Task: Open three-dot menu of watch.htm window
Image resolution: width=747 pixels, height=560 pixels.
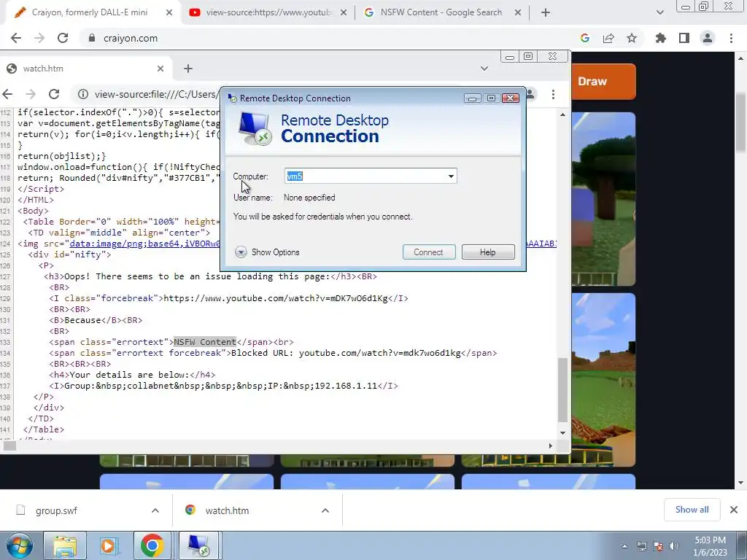Action: pyautogui.click(x=553, y=94)
